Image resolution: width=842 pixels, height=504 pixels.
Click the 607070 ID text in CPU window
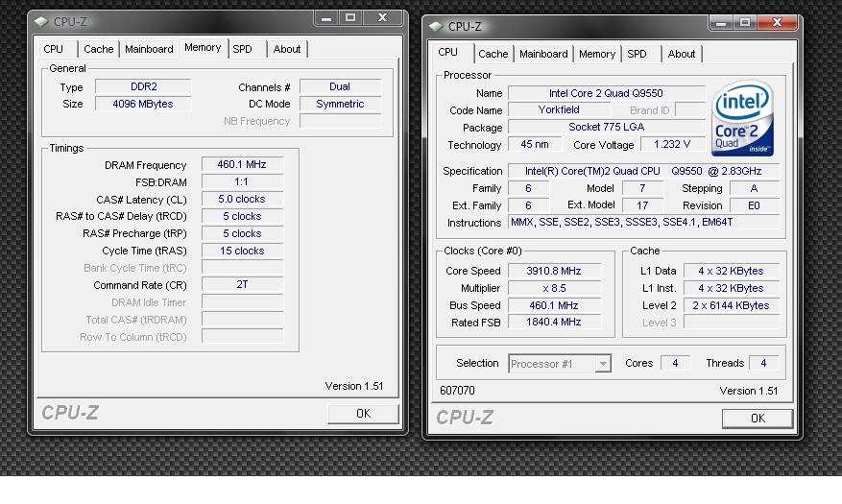pos(457,391)
